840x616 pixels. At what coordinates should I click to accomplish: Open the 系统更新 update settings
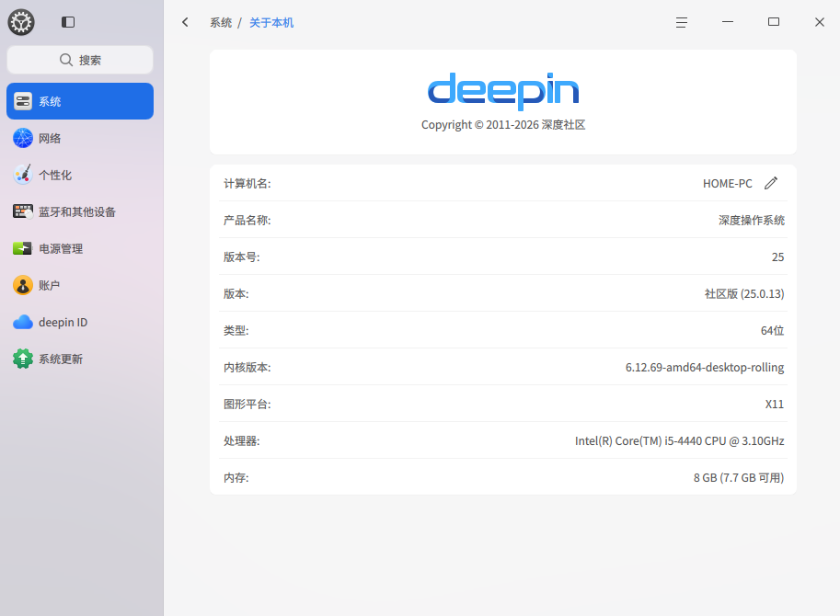click(80, 359)
